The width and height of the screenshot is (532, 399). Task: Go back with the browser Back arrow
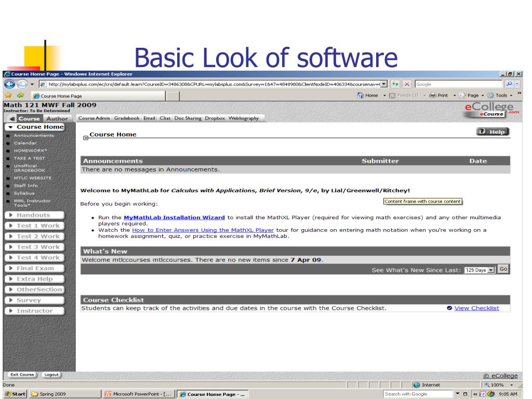9,84
